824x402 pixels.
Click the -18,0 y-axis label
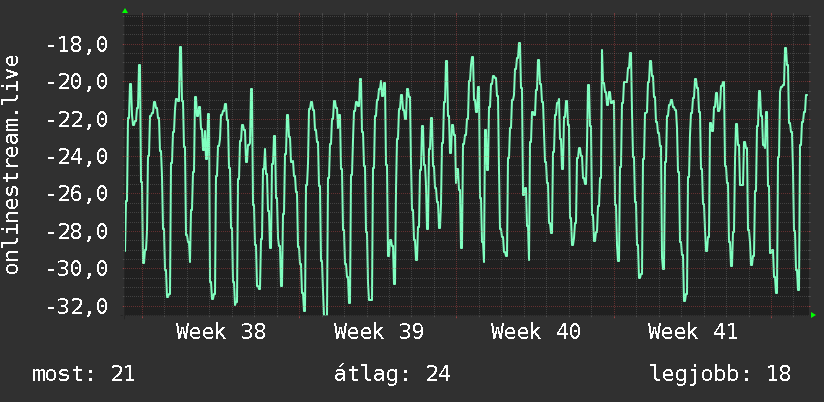[x=77, y=45]
